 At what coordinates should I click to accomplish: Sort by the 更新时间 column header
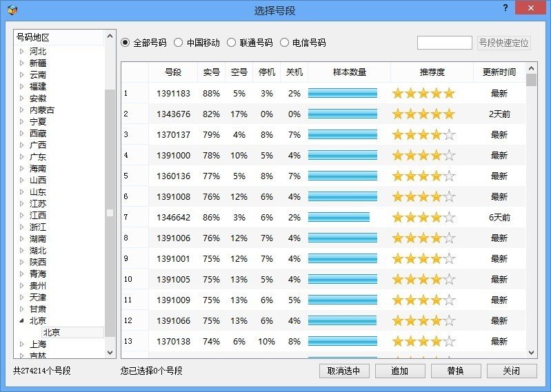coord(499,72)
